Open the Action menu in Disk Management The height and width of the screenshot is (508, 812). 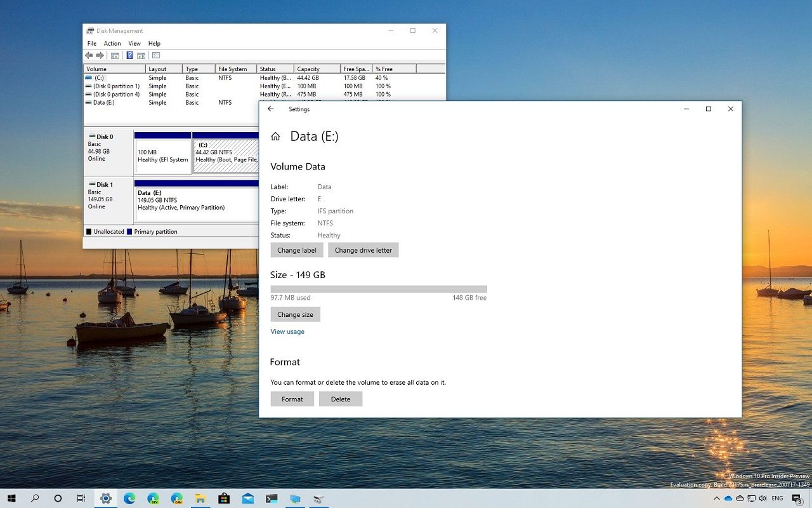[x=112, y=44]
